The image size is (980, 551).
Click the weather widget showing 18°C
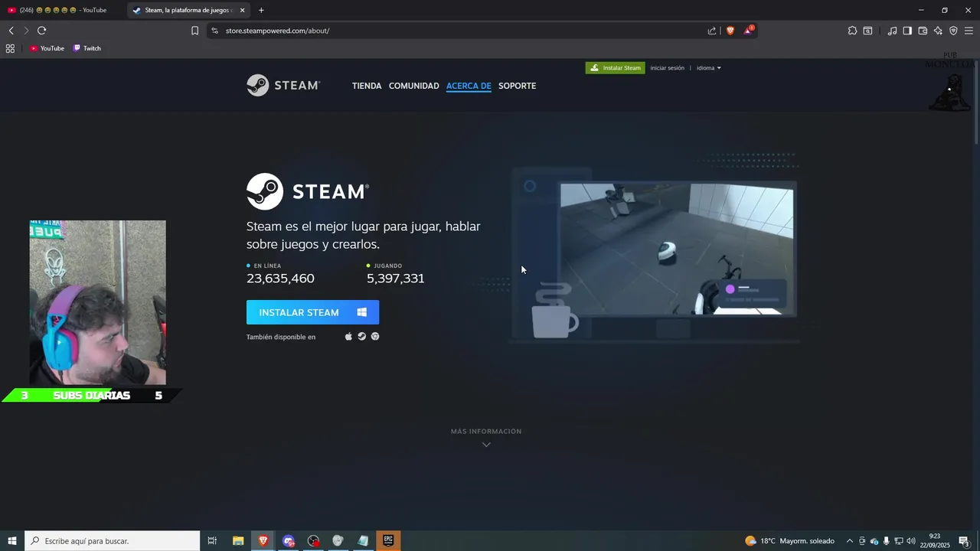click(x=789, y=541)
